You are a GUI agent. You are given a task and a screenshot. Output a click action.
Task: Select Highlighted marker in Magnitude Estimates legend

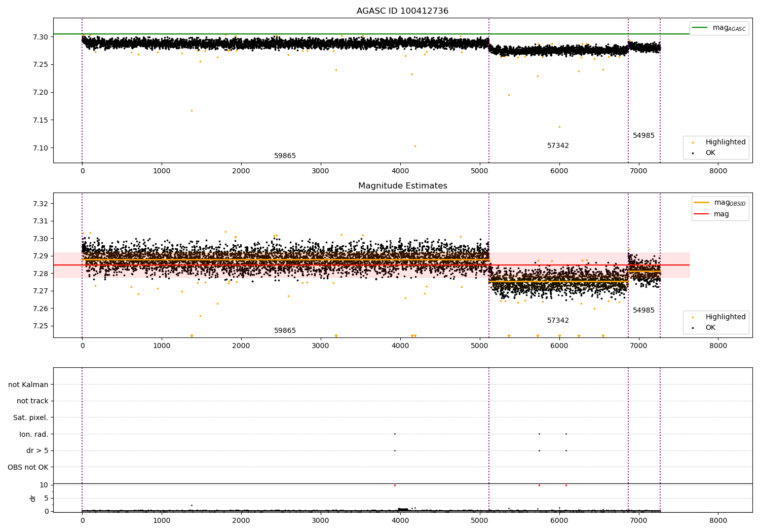[693, 317]
